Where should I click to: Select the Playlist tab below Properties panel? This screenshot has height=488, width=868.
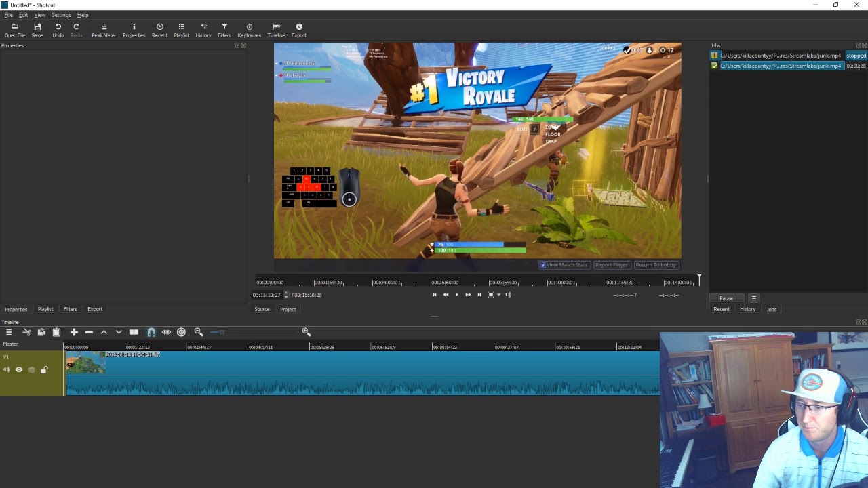pyautogui.click(x=45, y=309)
